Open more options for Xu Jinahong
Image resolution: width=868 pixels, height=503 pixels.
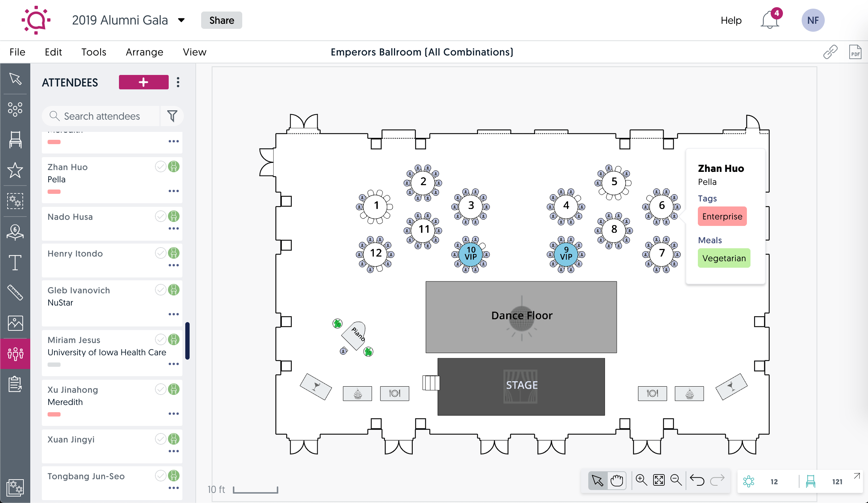click(x=174, y=414)
